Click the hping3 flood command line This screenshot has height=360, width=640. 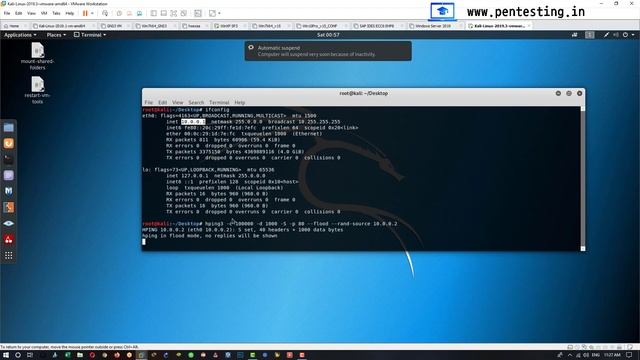pyautogui.click(x=270, y=224)
